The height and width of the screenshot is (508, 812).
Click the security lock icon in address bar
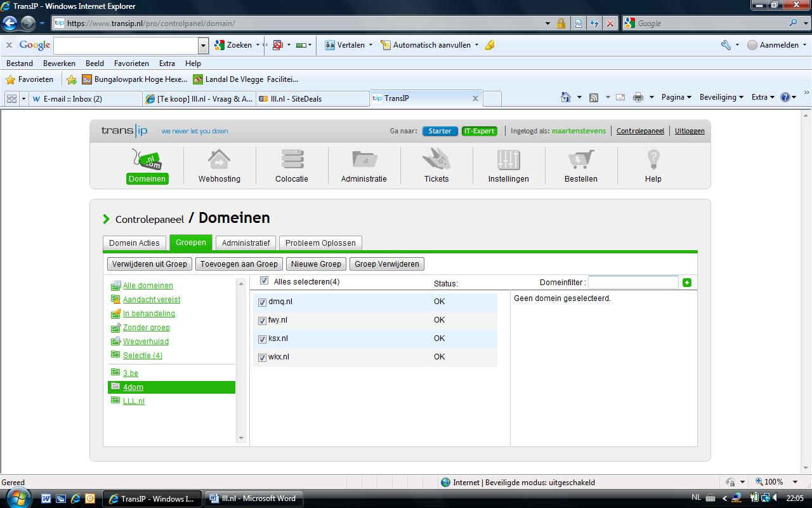[x=561, y=23]
